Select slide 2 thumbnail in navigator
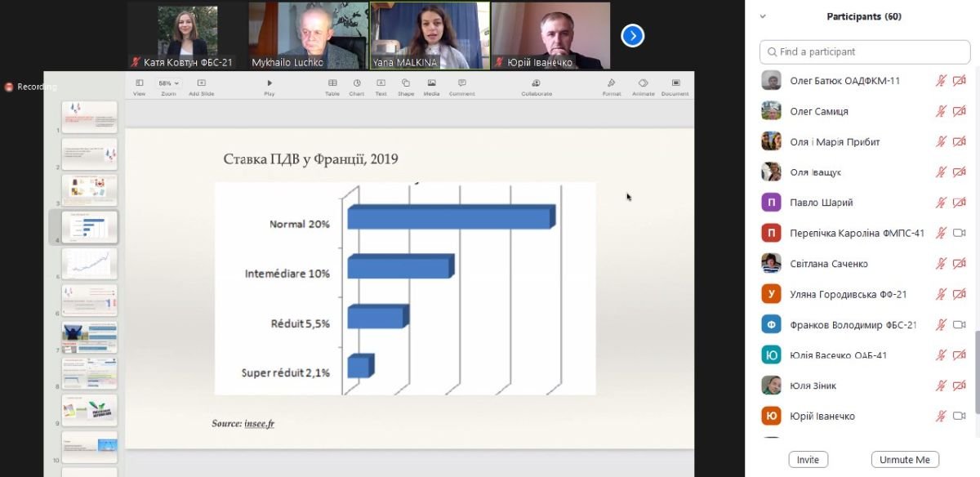980x477 pixels. [x=90, y=154]
